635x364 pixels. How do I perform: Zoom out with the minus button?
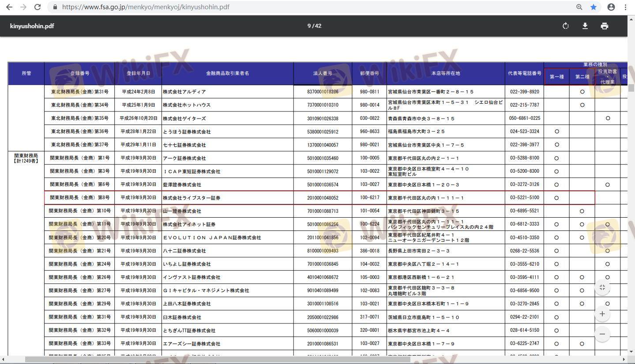(x=602, y=334)
